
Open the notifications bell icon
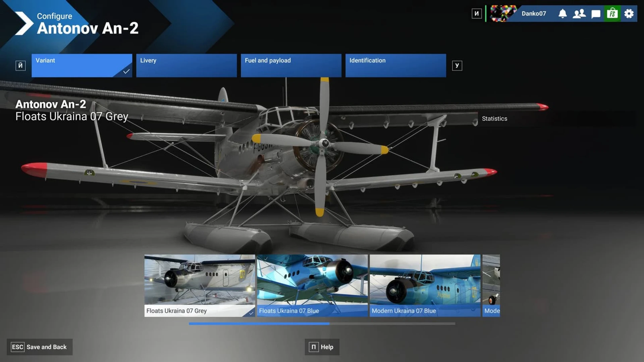562,14
